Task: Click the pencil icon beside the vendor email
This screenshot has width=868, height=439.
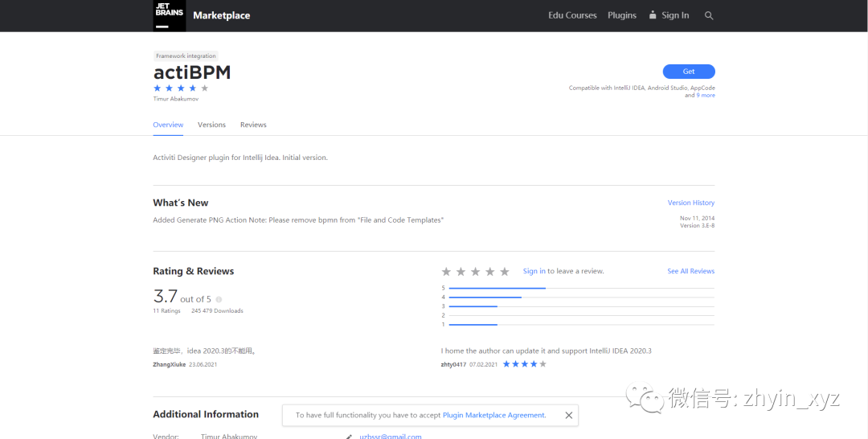Action: point(349,437)
